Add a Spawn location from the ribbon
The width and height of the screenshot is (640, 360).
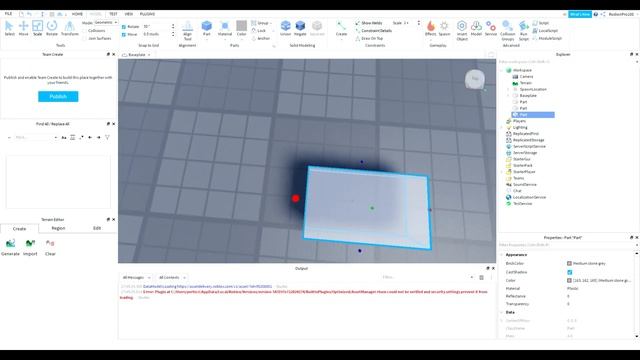tap(444, 28)
